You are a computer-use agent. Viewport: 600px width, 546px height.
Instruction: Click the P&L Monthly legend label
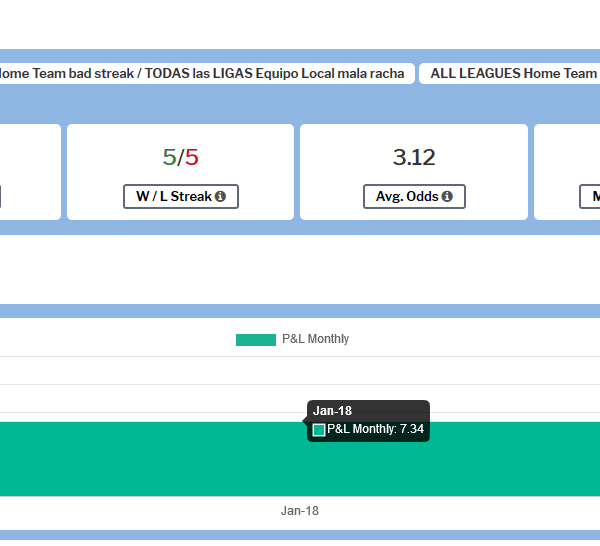point(315,339)
